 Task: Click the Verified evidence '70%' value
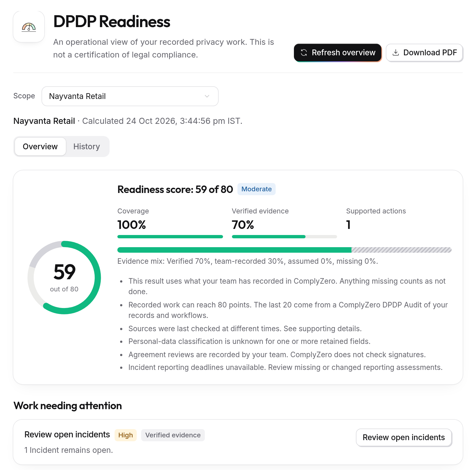click(x=243, y=225)
